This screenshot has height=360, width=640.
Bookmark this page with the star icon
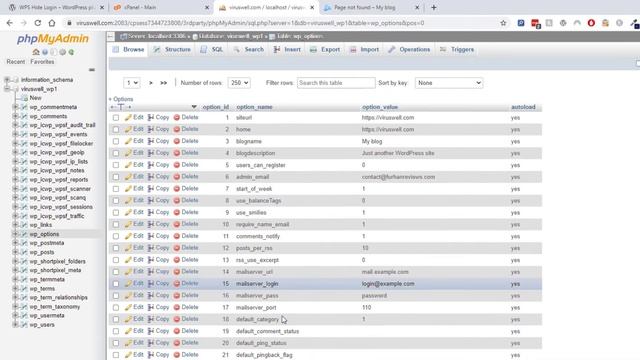[x=503, y=23]
